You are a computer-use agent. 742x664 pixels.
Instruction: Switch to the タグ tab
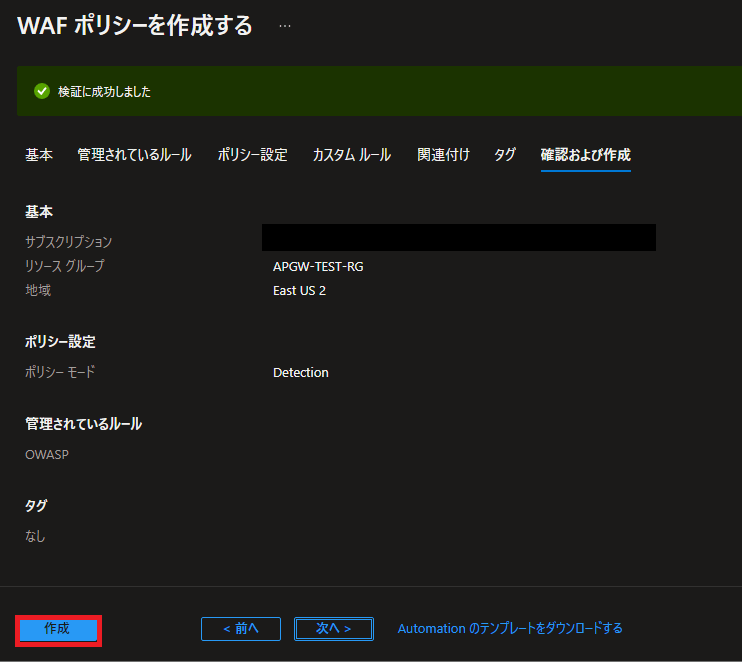click(x=504, y=155)
